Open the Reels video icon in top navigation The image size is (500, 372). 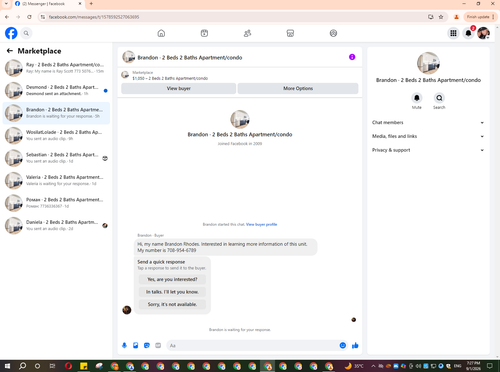[x=204, y=33]
